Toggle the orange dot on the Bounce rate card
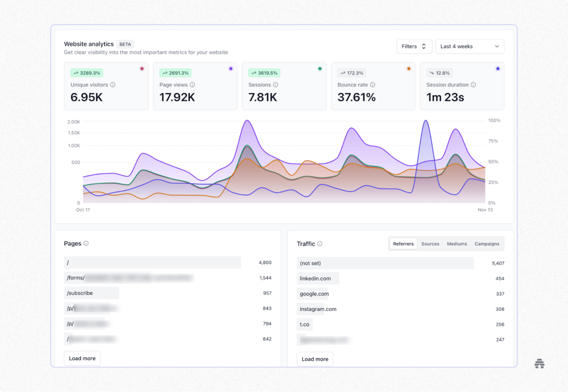 tap(409, 68)
